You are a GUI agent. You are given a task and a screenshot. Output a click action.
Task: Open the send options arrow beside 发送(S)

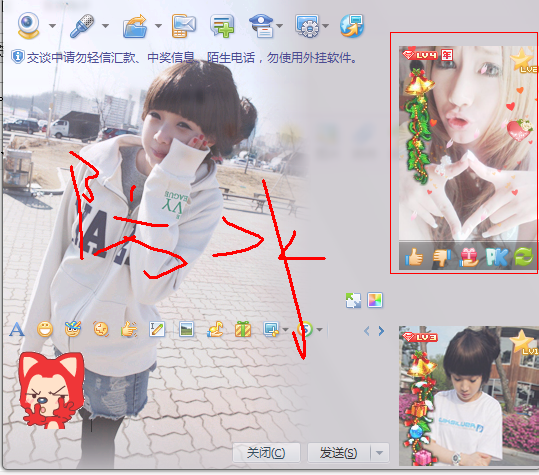click(x=380, y=453)
